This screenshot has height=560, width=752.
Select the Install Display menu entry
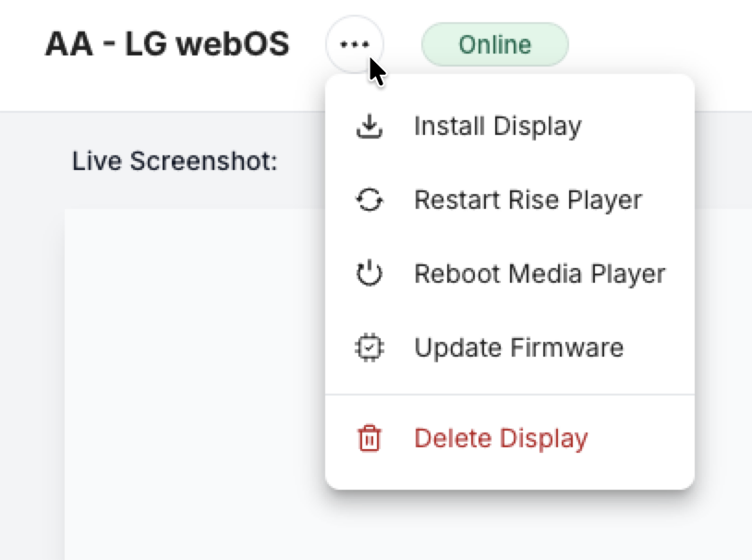click(x=497, y=127)
